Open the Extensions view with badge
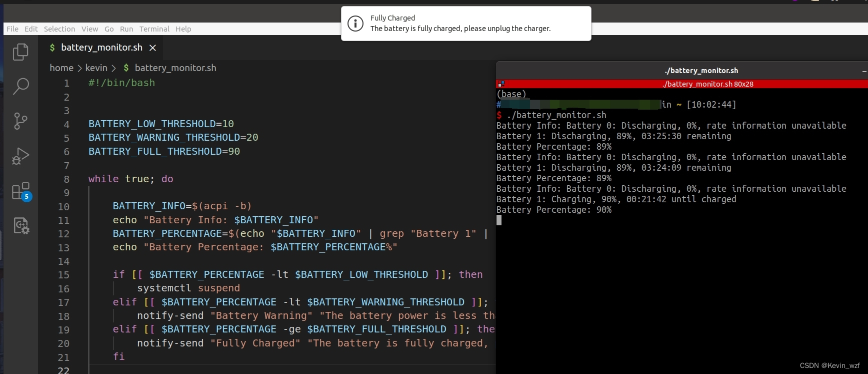 point(21,191)
